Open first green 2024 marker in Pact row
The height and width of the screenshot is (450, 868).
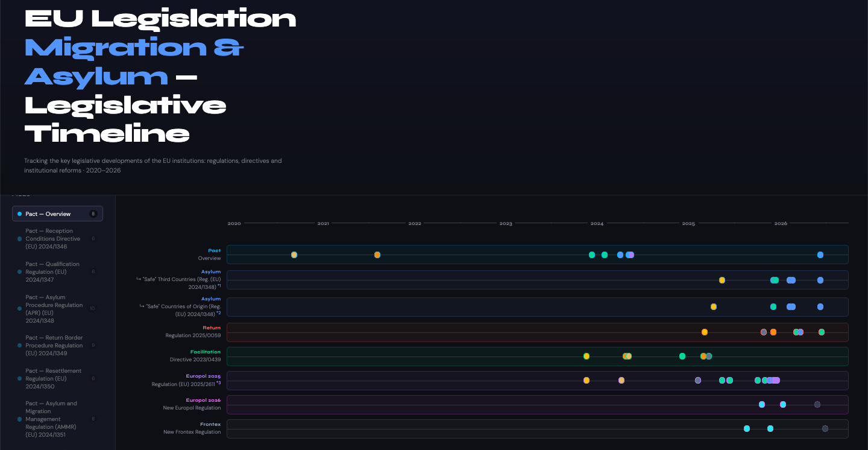tap(592, 255)
